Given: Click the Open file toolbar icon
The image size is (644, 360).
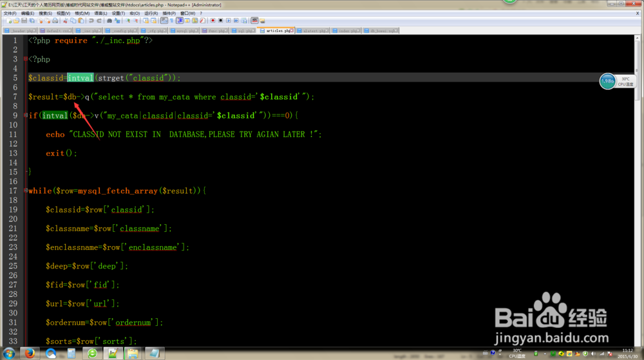Looking at the screenshot, I should (16, 21).
